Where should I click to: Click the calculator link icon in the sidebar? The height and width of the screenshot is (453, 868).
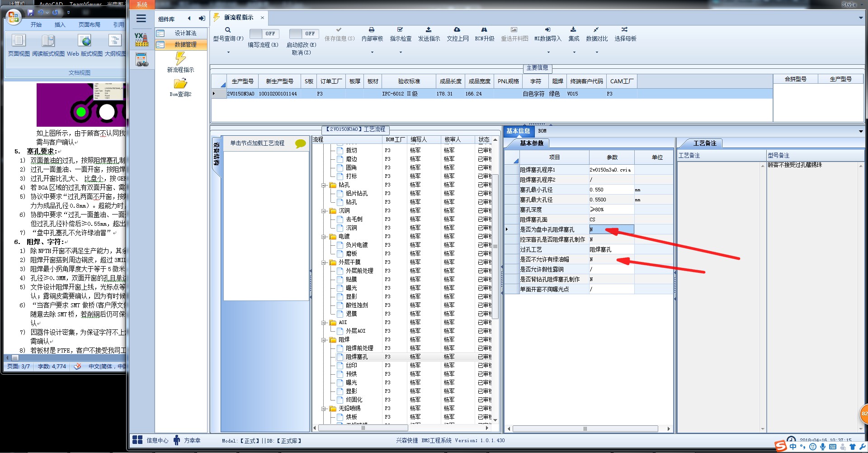(142, 59)
